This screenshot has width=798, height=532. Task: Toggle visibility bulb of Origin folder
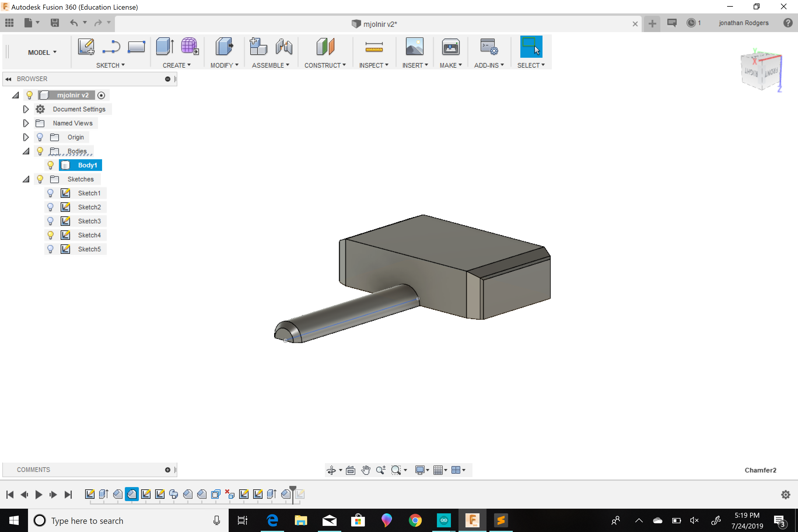(x=40, y=137)
